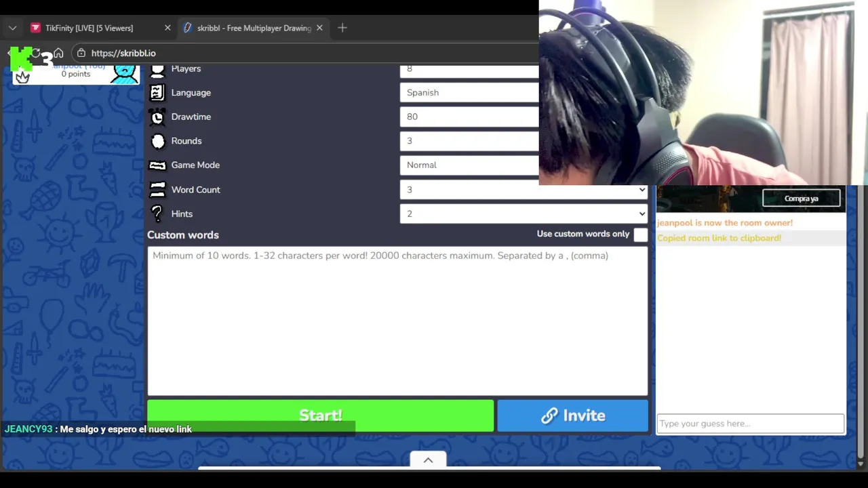Screen dimensions: 868x488
Task: Click the chain link icon on Invite
Action: point(549,415)
